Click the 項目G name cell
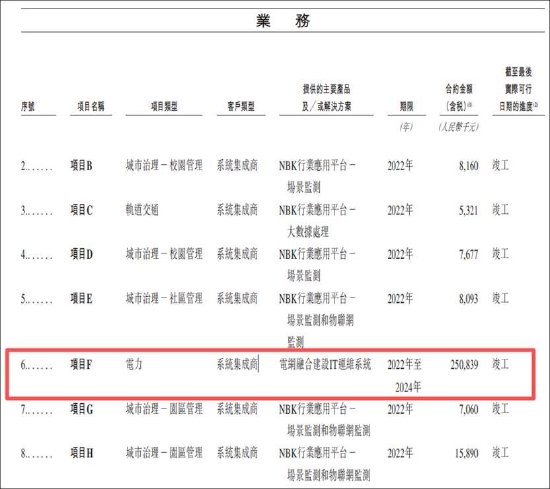The height and width of the screenshot is (489, 550). point(81,409)
